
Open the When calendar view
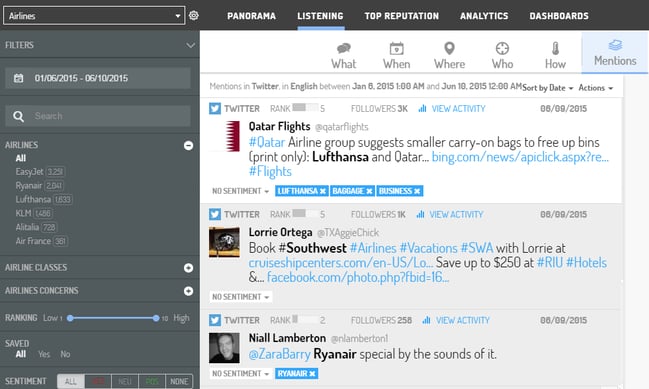(x=397, y=55)
